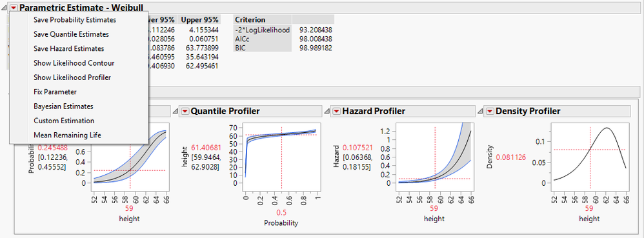Viewport: 644px width, 238px height.
Task: Open Quantile Profiler red triangle menu
Action: pyautogui.click(x=185, y=111)
